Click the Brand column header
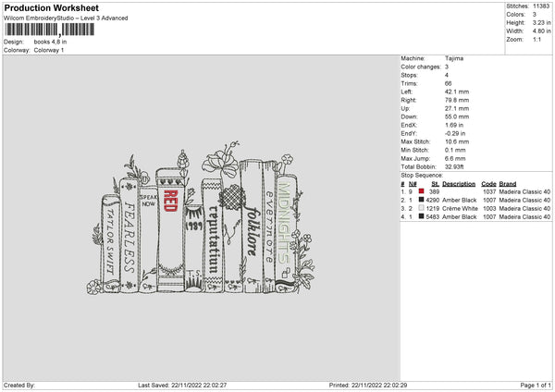The height and width of the screenshot is (392, 555). coord(508,183)
